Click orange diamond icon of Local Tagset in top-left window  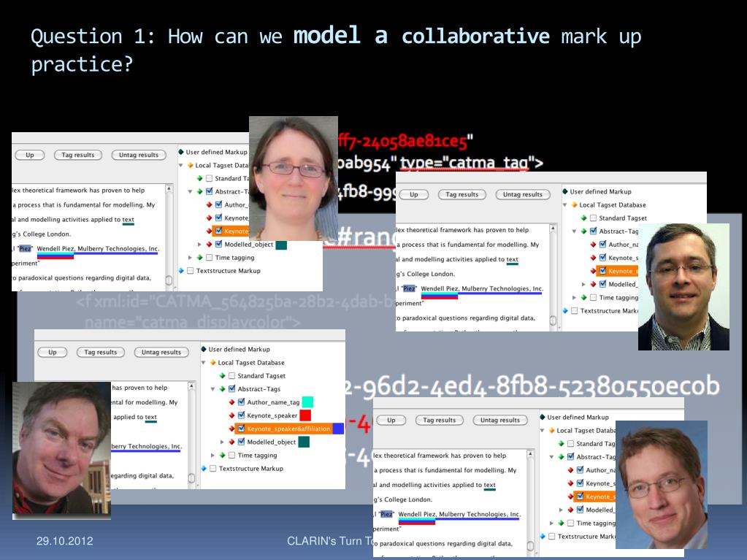coord(190,165)
